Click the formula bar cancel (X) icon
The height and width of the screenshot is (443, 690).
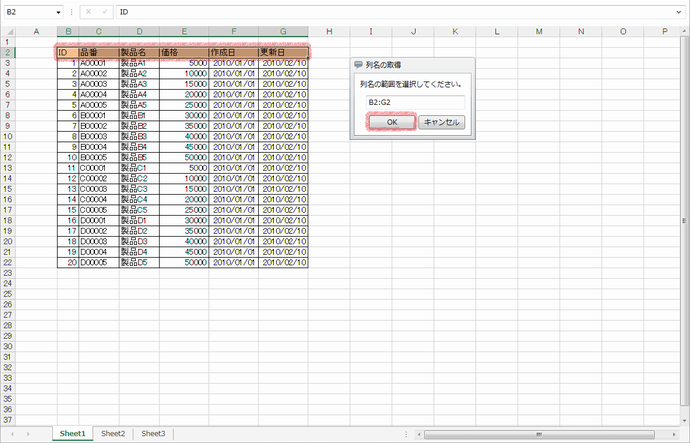87,11
